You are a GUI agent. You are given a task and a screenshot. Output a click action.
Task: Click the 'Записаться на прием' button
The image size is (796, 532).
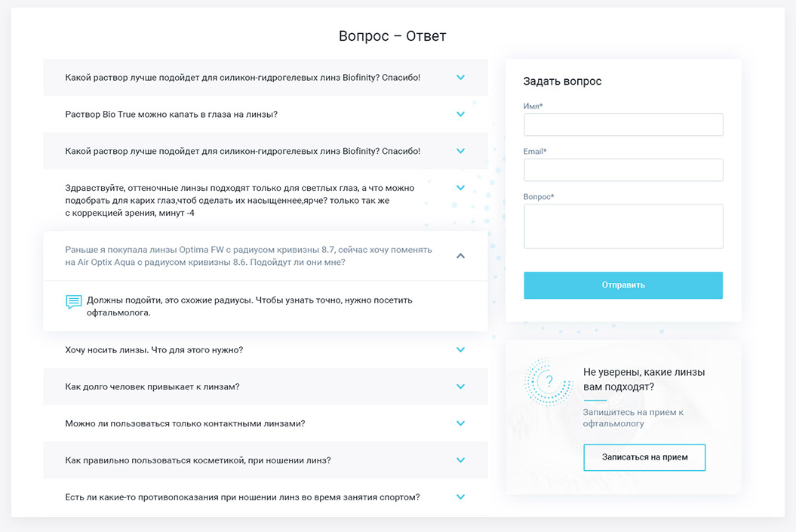click(644, 457)
